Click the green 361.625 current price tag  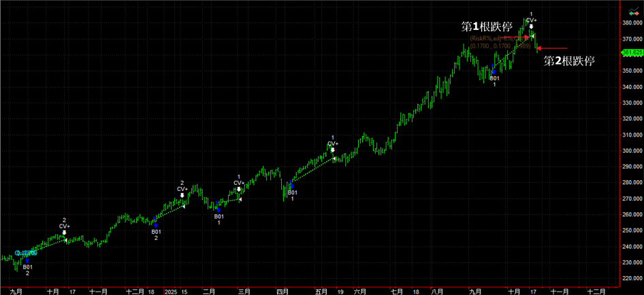632,52
